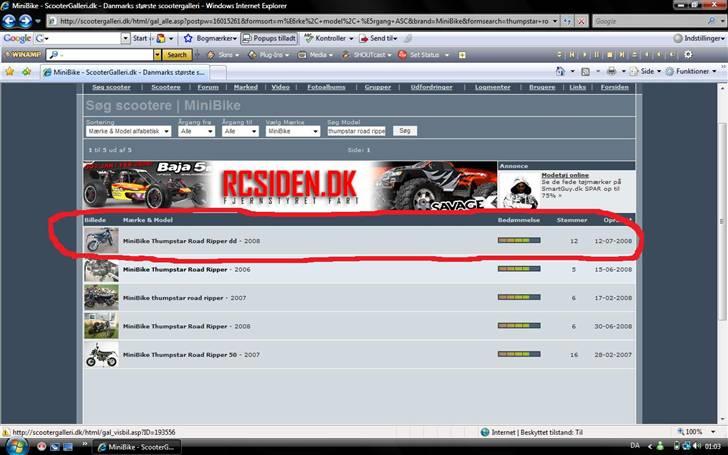Click the RCSIDEN.DK banner advertisement
This screenshot has height=455, width=728.
click(290, 185)
